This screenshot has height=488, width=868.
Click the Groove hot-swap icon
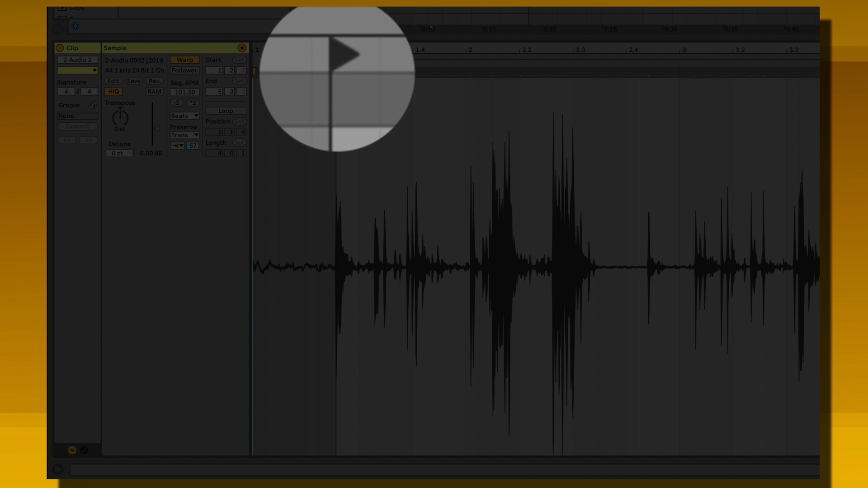(x=93, y=105)
